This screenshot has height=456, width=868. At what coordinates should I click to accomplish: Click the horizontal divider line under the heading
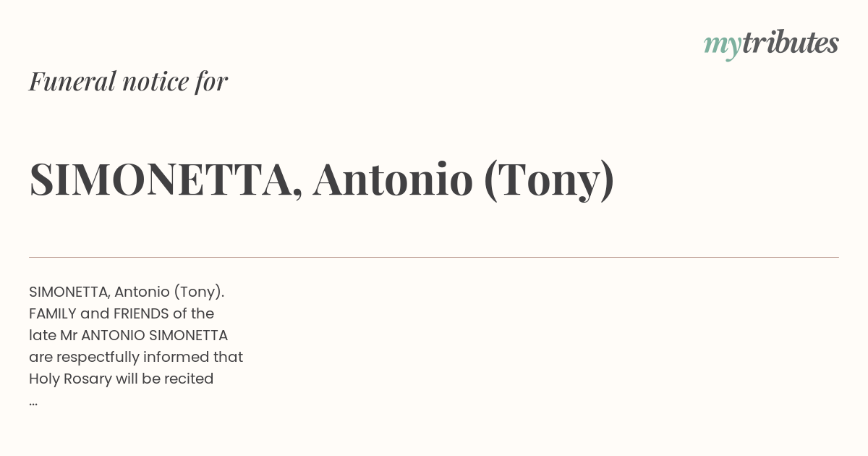pos(434,257)
